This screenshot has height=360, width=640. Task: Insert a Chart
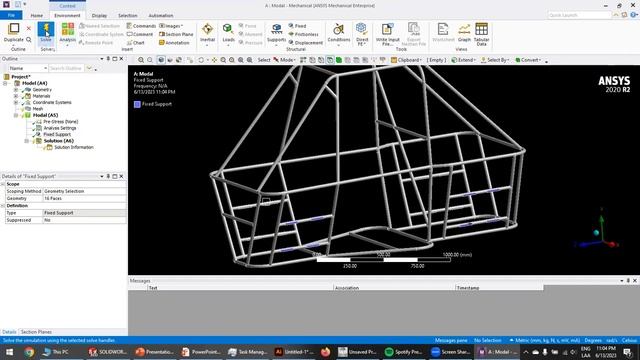tap(136, 42)
